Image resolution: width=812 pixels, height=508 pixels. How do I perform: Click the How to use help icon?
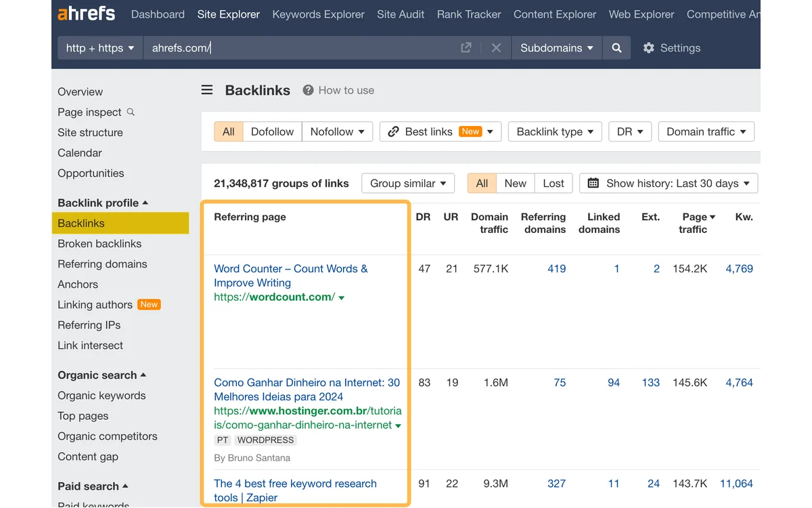point(308,90)
